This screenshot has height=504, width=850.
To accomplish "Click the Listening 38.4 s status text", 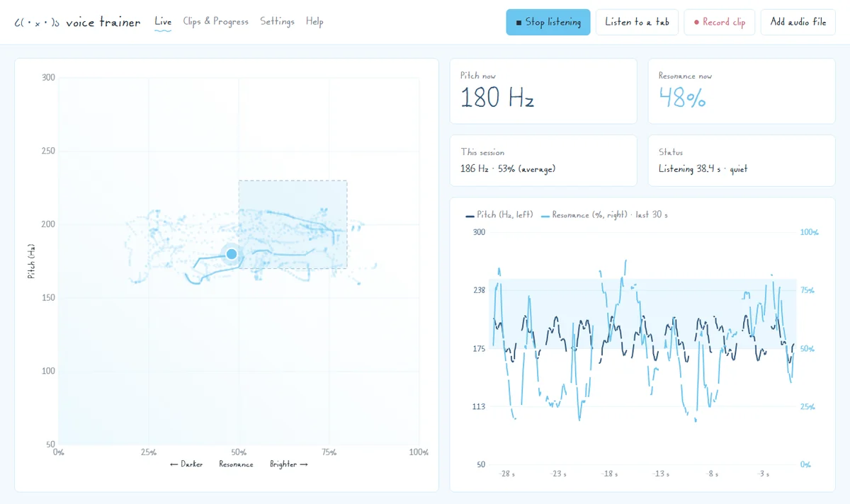I will point(703,169).
